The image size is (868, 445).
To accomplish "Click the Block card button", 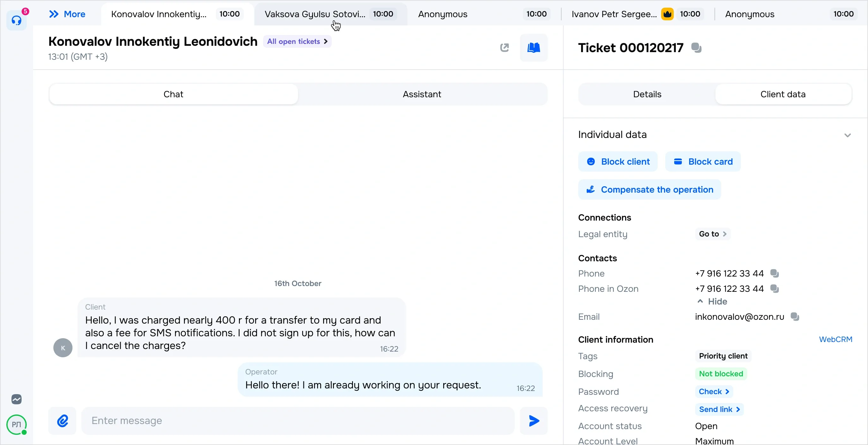I will (703, 162).
